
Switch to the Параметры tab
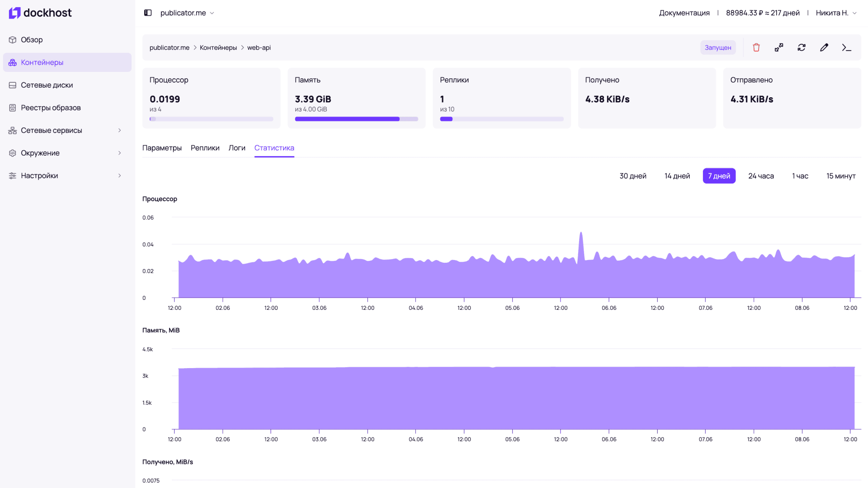pyautogui.click(x=162, y=148)
